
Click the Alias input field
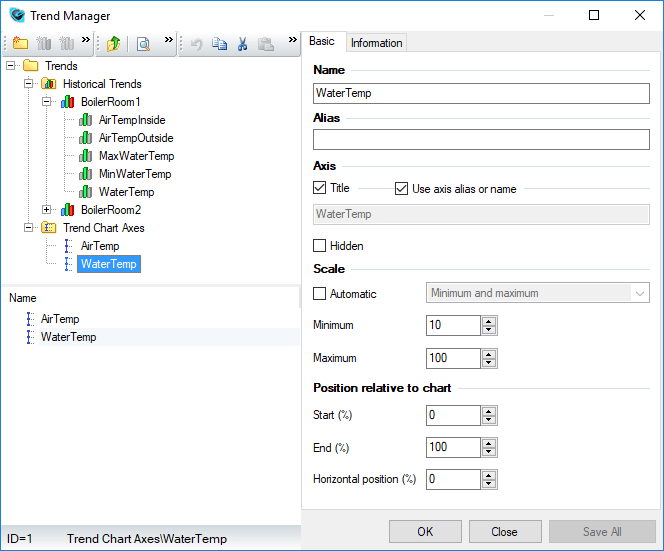pyautogui.click(x=481, y=140)
